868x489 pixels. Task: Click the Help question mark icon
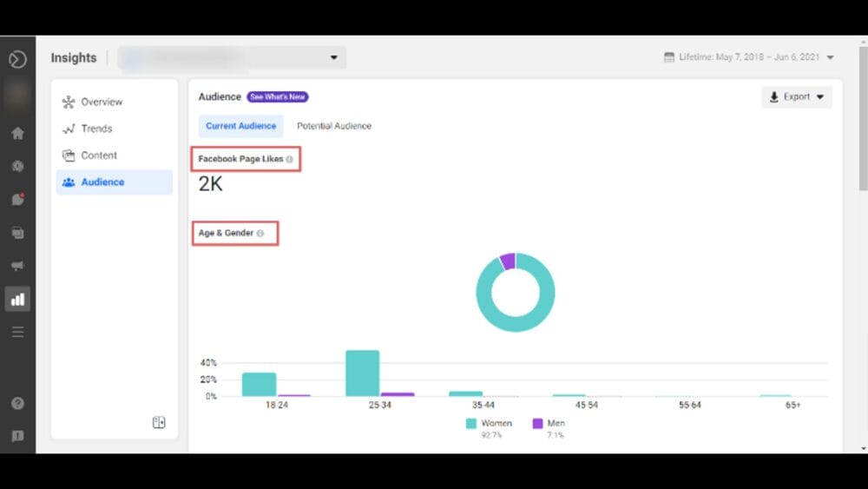coord(17,403)
